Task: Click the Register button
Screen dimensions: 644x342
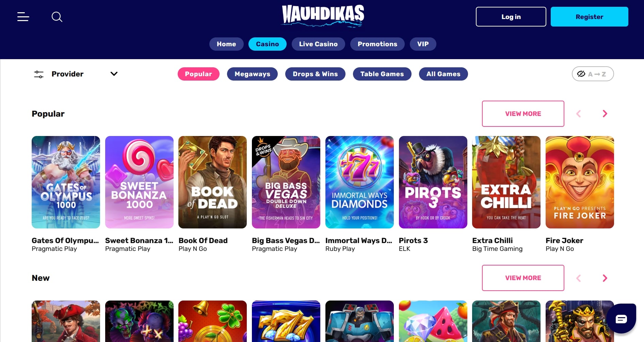Action: (589, 17)
